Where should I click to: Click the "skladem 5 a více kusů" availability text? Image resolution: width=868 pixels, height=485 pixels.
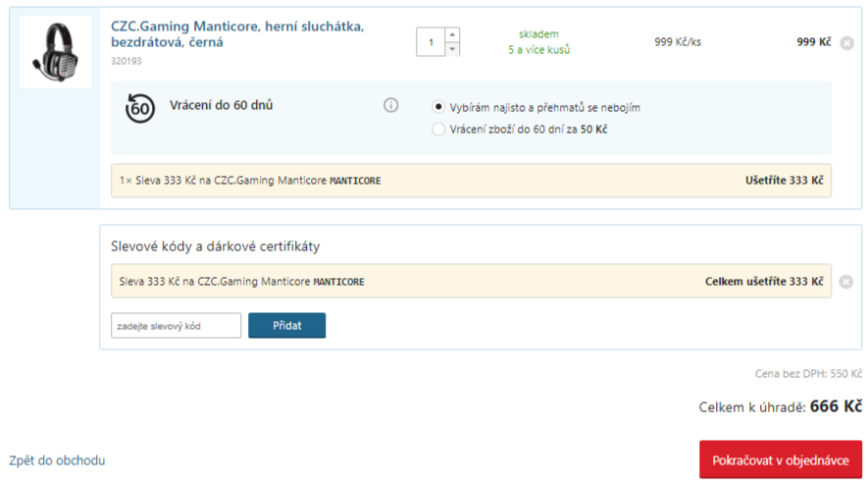(538, 42)
